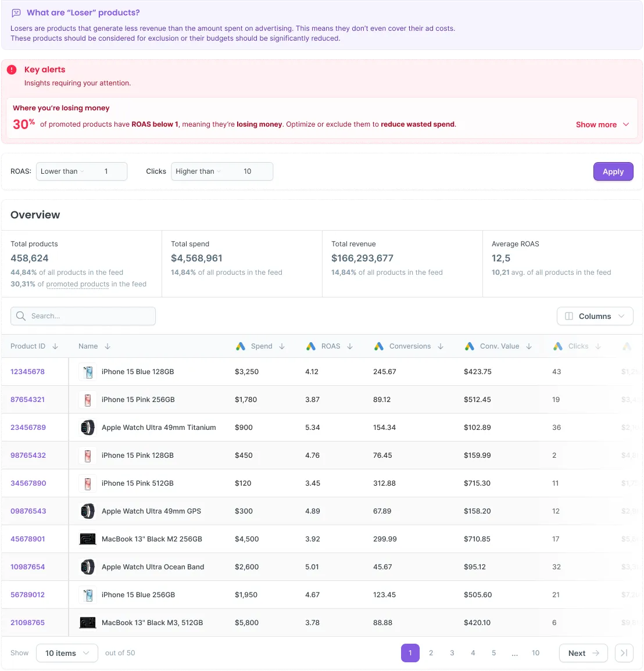Sort by ROAS arrow icon
Viewport: 644px width, 671px height.
pos(350,346)
